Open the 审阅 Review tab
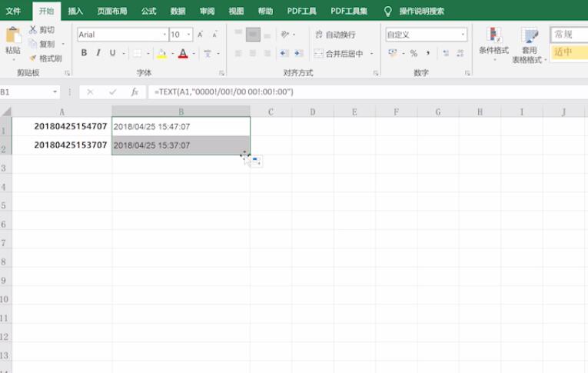 (207, 11)
